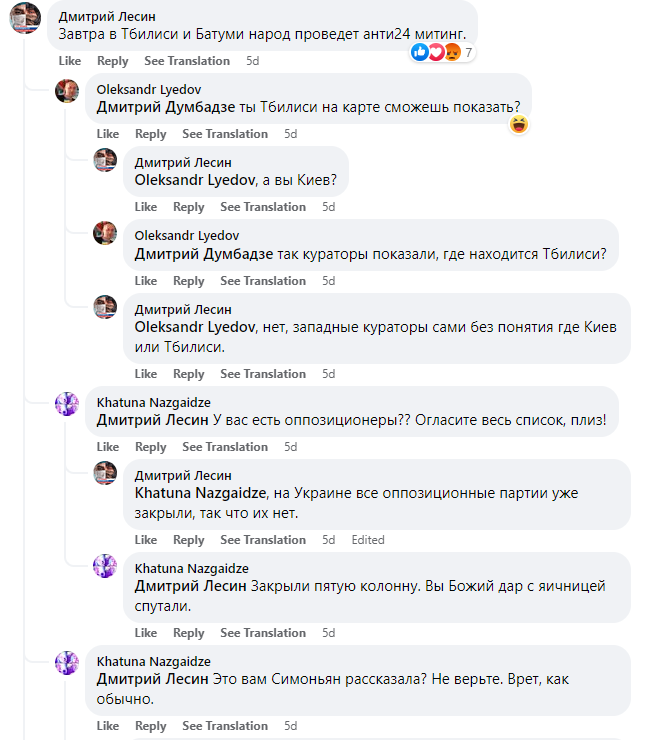Open the Oleksandr Lyedov mention in 'а вы Киев?' reply
This screenshot has height=740, width=654.
(195, 182)
